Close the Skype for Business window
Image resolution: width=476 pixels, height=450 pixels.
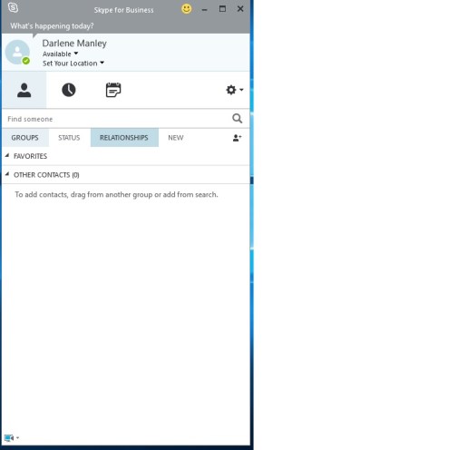pos(240,9)
